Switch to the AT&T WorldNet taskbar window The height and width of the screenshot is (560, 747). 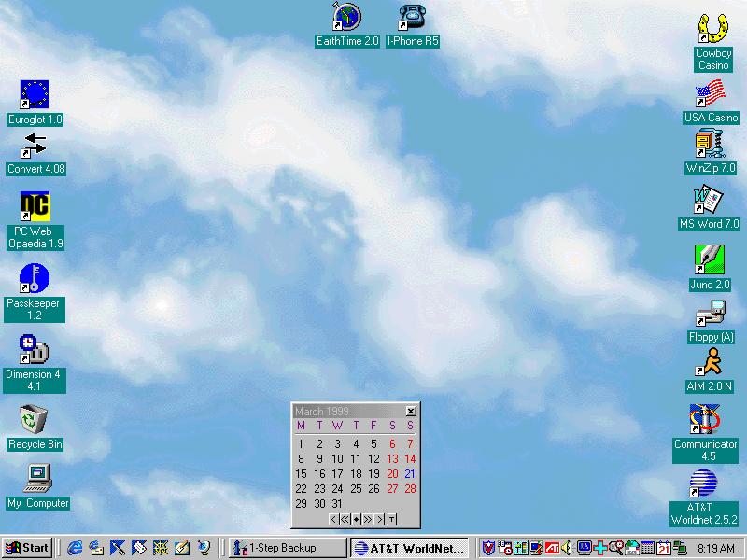pos(409,548)
